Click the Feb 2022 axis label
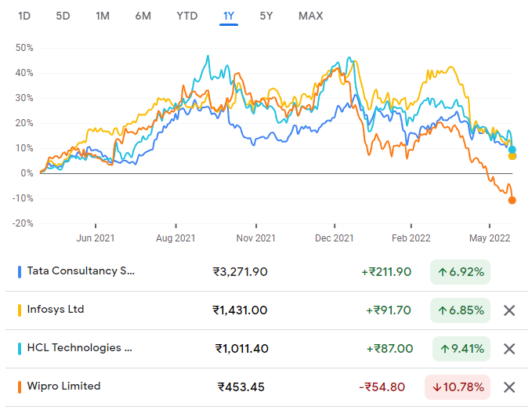The height and width of the screenshot is (410, 532). (411, 238)
